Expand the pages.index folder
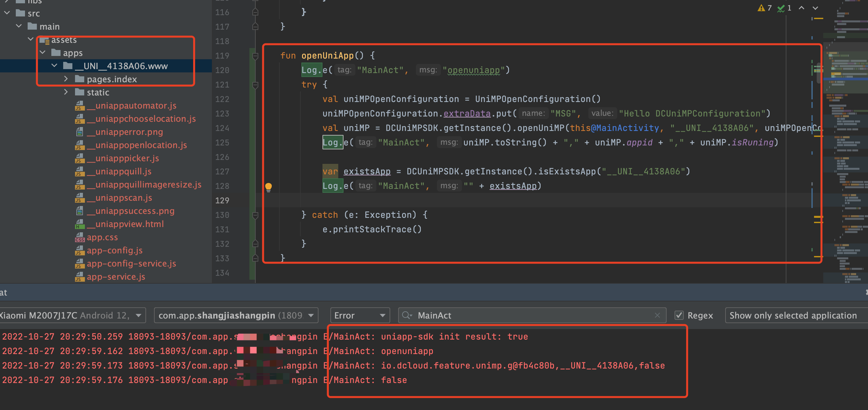Image resolution: width=868 pixels, height=410 pixels. [66, 79]
